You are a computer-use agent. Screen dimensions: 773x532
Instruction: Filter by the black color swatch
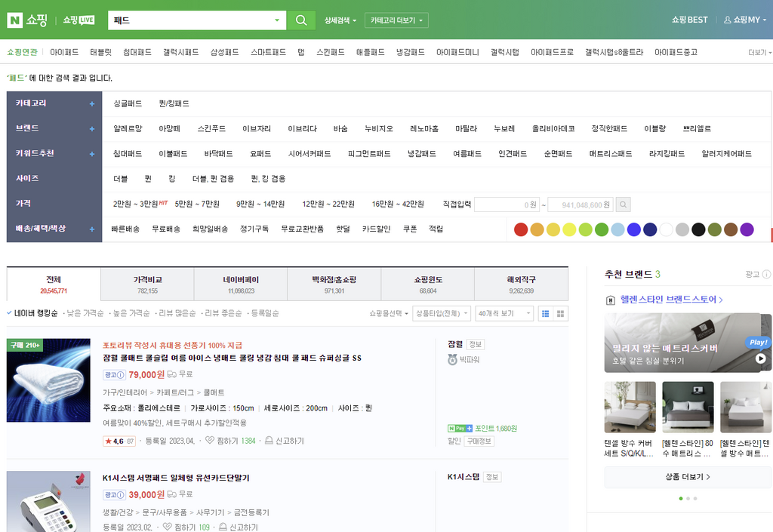[698, 229]
